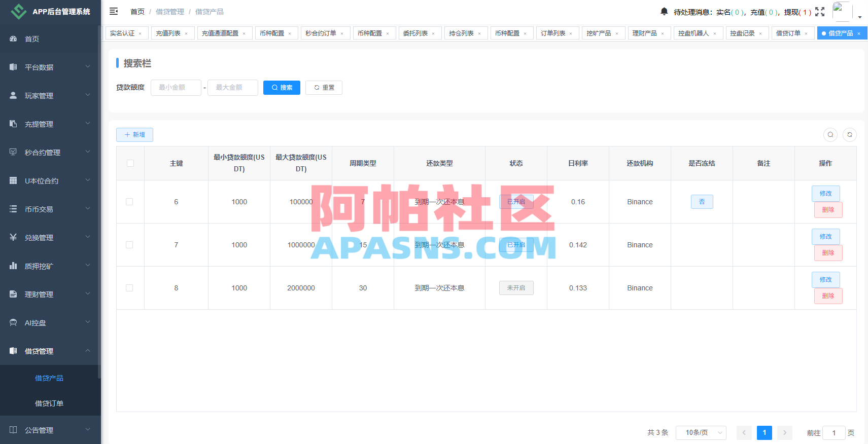Go to next page arrow
This screenshot has height=444, width=868.
tap(785, 433)
